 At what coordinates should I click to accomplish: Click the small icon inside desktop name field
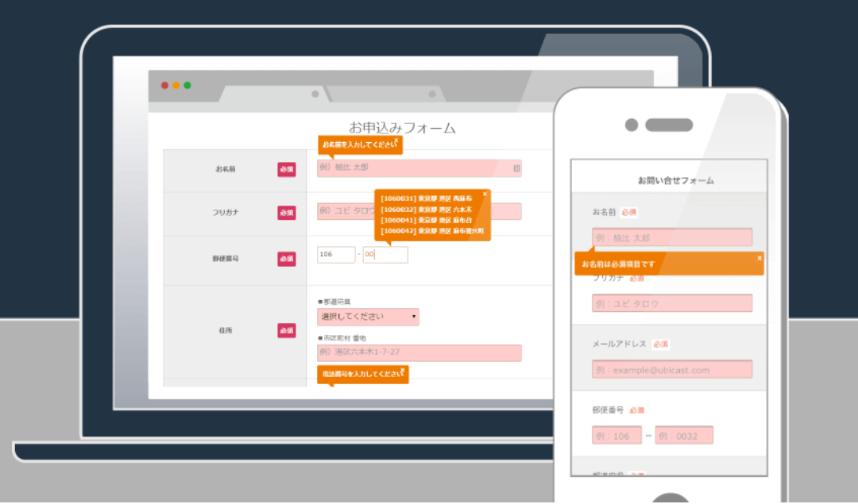coord(516,168)
